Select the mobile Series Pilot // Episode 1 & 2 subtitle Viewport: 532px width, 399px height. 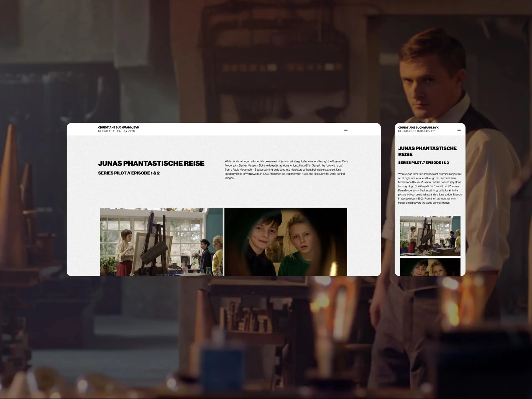click(x=423, y=163)
